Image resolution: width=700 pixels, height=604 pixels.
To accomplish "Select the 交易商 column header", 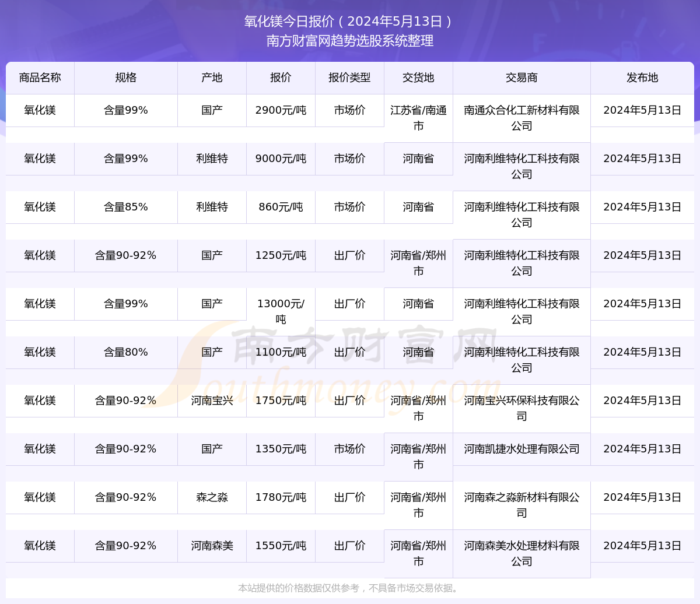I will [521, 78].
